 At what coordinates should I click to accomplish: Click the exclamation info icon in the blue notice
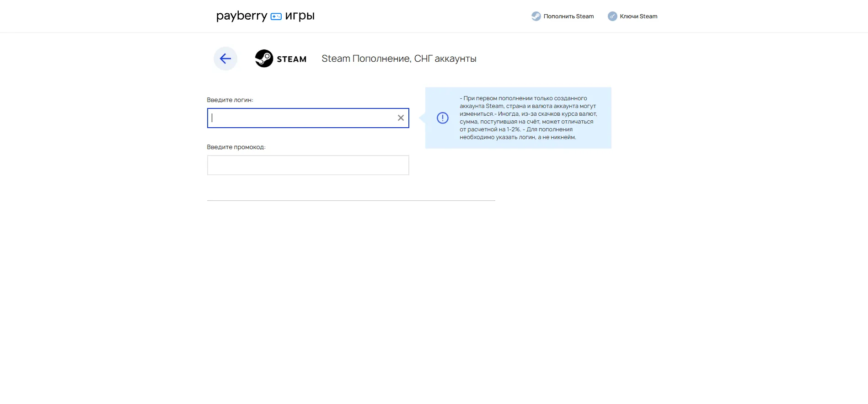pos(443,118)
